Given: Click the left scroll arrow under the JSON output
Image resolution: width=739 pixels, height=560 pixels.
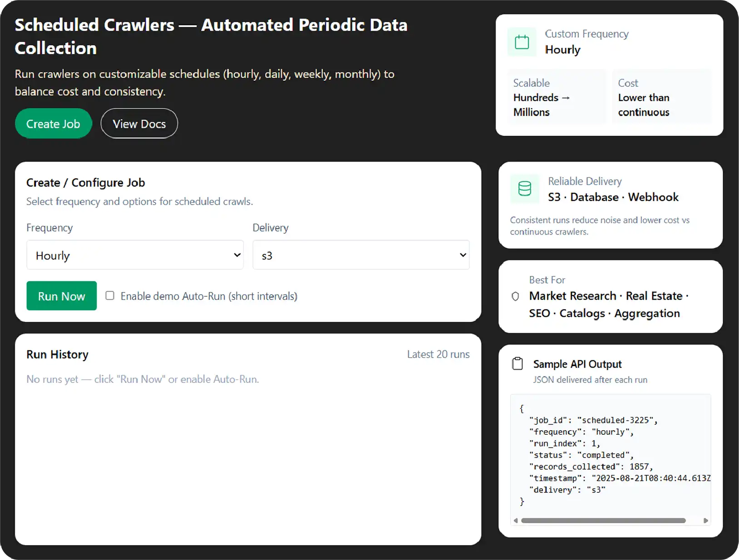Looking at the screenshot, I should coord(515,521).
